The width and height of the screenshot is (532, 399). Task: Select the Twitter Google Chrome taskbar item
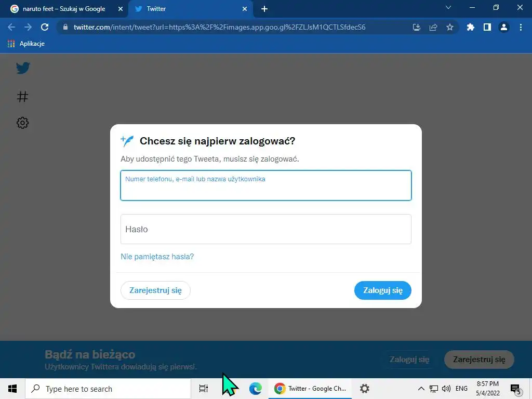pyautogui.click(x=310, y=389)
